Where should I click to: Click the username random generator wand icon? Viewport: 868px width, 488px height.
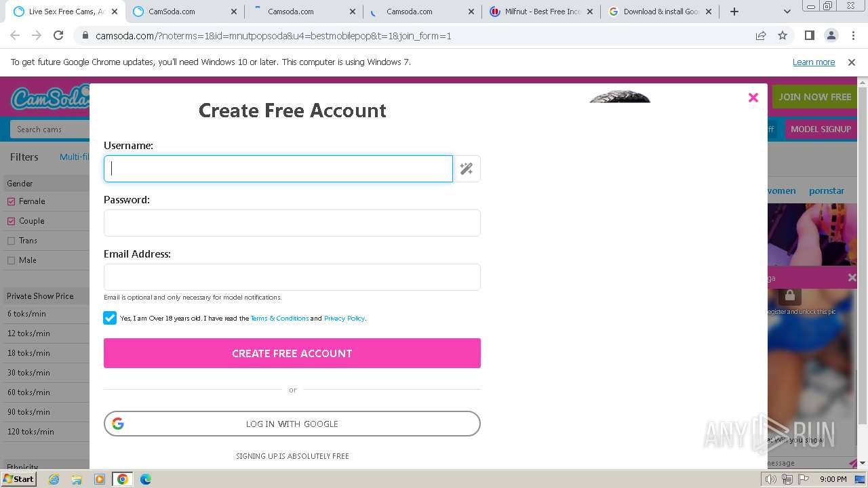coord(467,169)
